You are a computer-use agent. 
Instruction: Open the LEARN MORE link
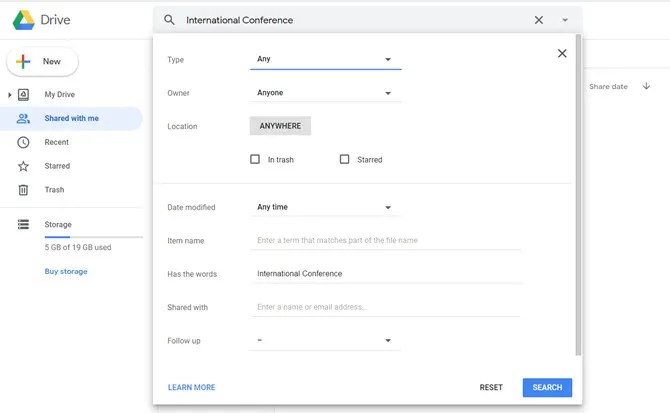tap(191, 388)
